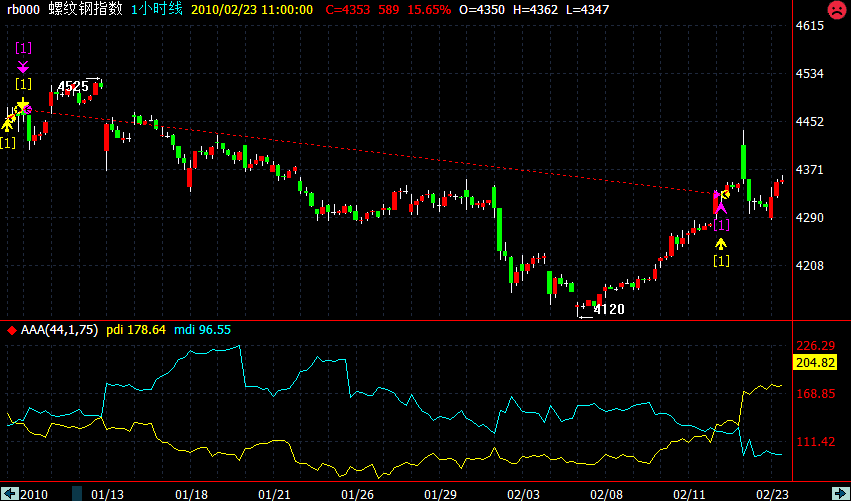Click the dark scroll thumb on time axis
Viewport: 851px width, 501px height.
[x=77, y=493]
